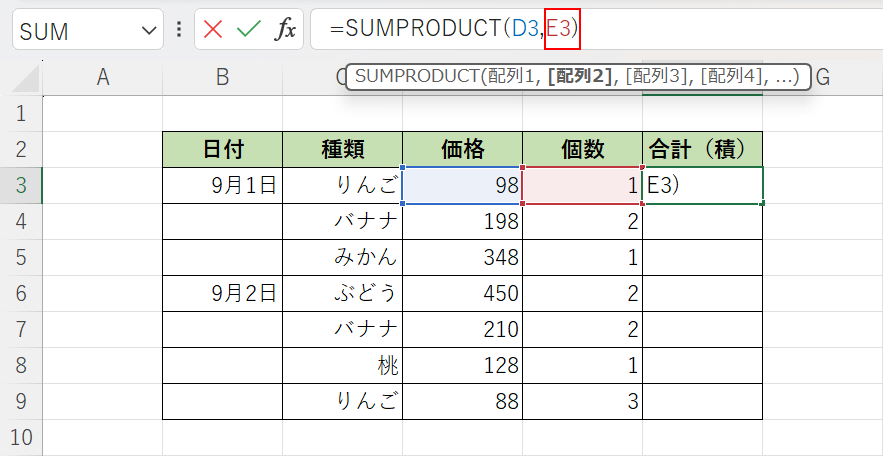
Task: Click the 価格 header cell
Action: pyautogui.click(x=462, y=150)
